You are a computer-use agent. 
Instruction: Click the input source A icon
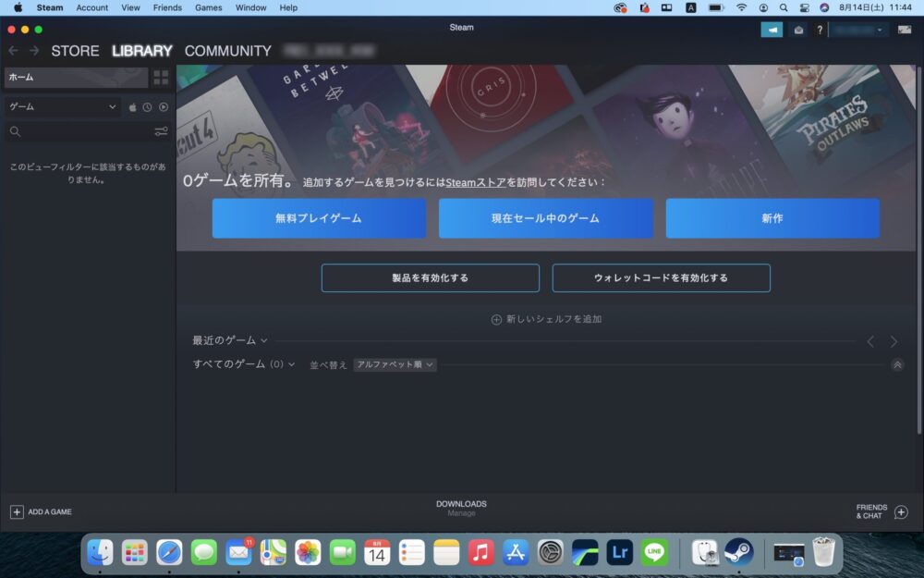[x=690, y=7]
